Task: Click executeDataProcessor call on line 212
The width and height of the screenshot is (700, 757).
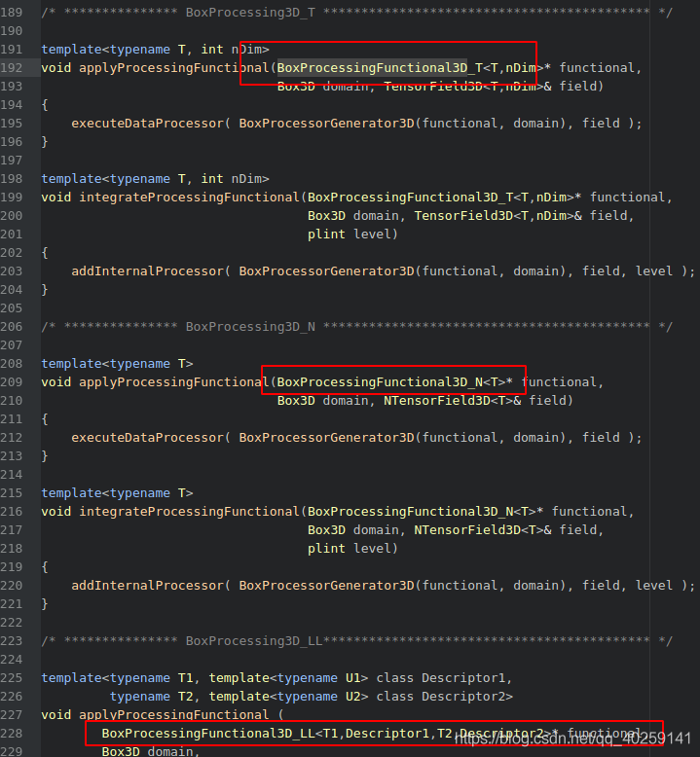Action: click(x=147, y=438)
